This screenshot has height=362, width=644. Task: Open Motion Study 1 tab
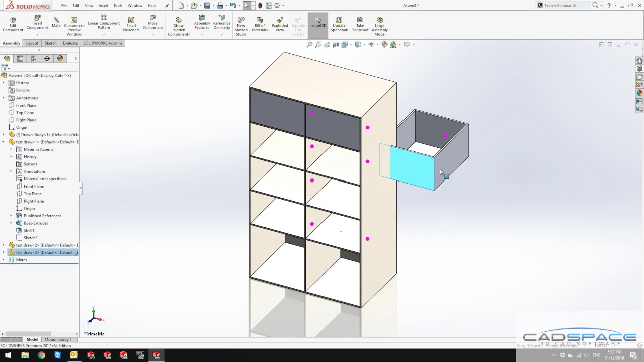tap(58, 339)
